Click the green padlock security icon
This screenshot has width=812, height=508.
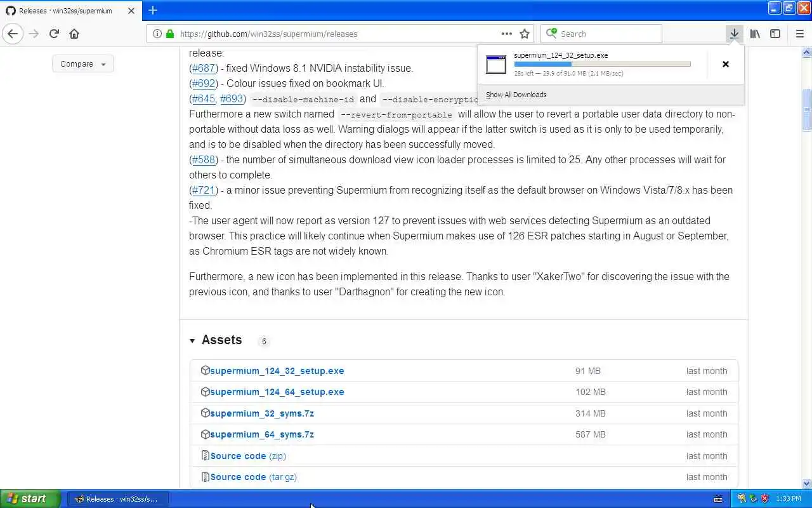pos(169,34)
